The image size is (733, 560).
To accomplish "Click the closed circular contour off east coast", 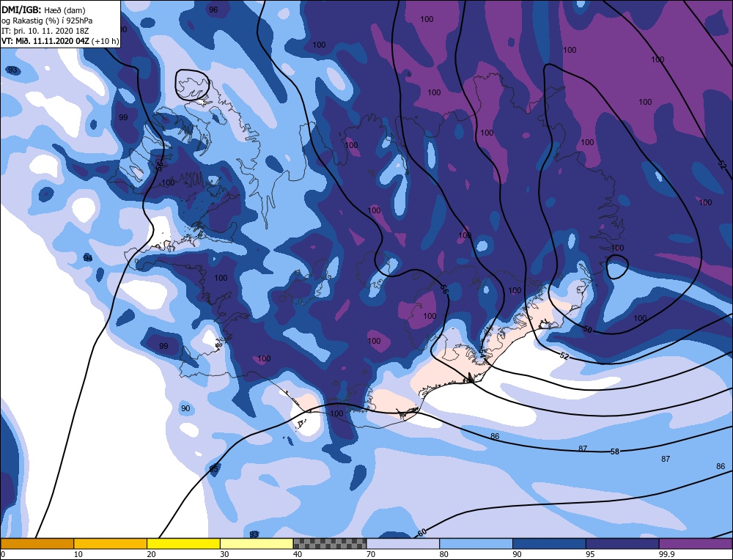I will [617, 268].
